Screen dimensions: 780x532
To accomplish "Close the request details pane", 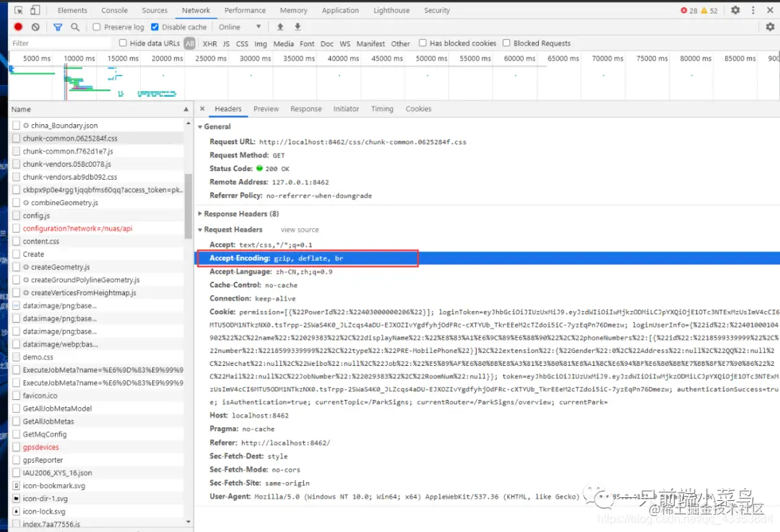I will (202, 108).
